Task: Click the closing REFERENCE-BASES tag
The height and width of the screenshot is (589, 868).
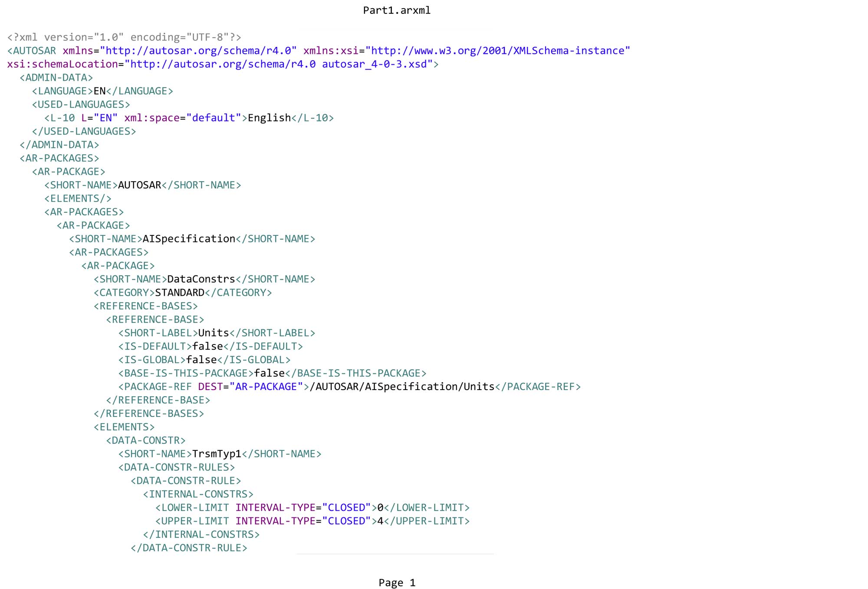Action: (x=149, y=414)
